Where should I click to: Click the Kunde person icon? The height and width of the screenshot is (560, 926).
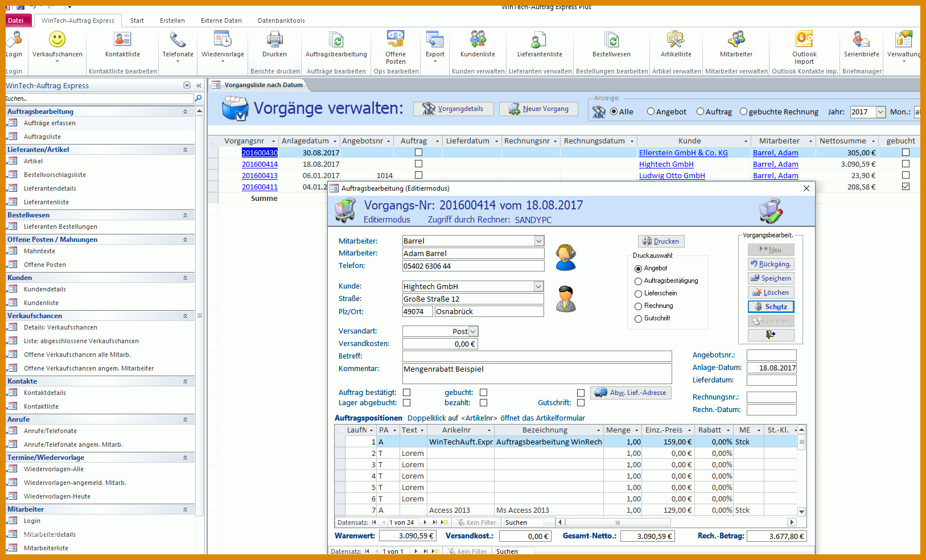[566, 299]
